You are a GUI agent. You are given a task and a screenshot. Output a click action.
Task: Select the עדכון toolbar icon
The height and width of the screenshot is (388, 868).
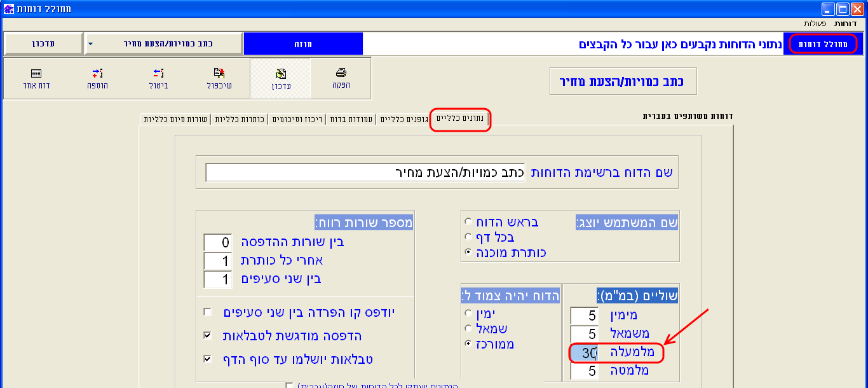tap(280, 73)
